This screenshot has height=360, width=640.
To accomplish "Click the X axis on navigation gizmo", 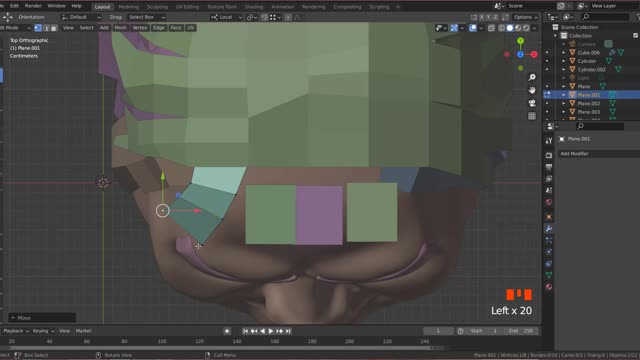I will tap(534, 54).
